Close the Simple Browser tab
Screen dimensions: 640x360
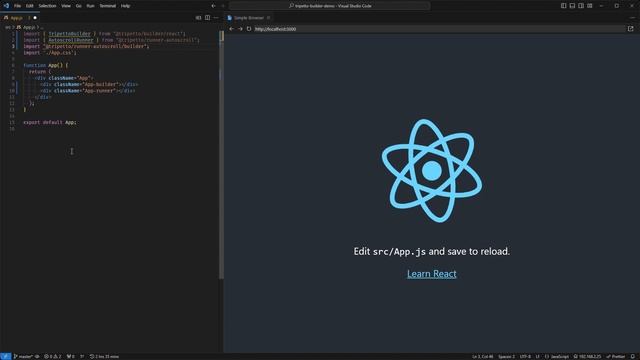pyautogui.click(x=269, y=18)
